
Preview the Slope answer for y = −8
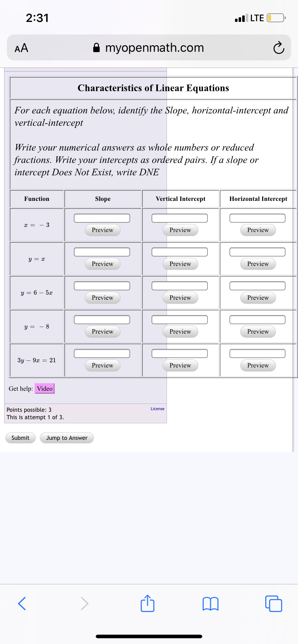[x=103, y=331]
